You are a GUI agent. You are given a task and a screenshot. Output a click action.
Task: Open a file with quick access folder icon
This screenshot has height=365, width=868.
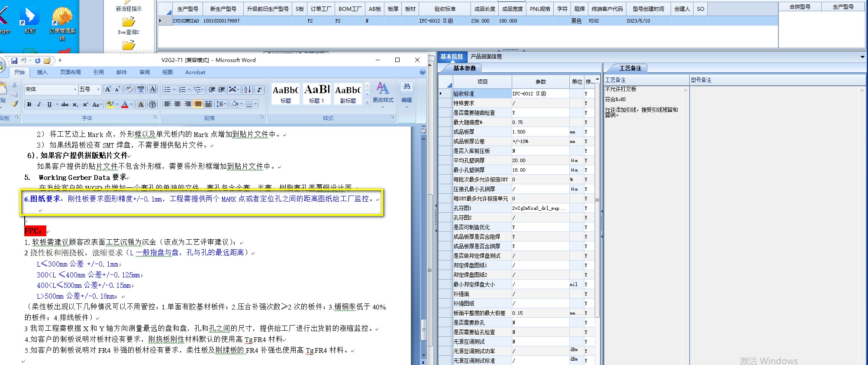47,60
